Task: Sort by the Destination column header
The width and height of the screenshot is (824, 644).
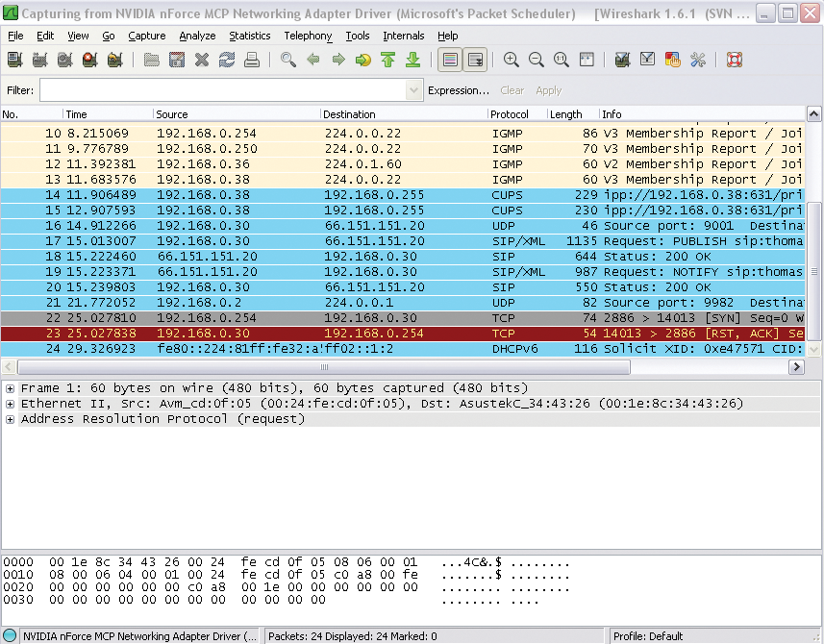Action: coord(404,114)
